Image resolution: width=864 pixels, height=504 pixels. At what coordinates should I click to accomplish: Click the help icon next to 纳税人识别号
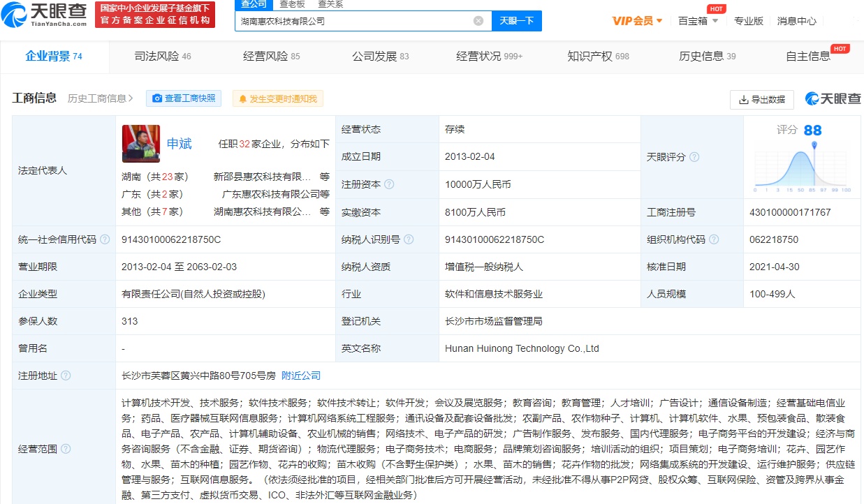pyautogui.click(x=409, y=239)
